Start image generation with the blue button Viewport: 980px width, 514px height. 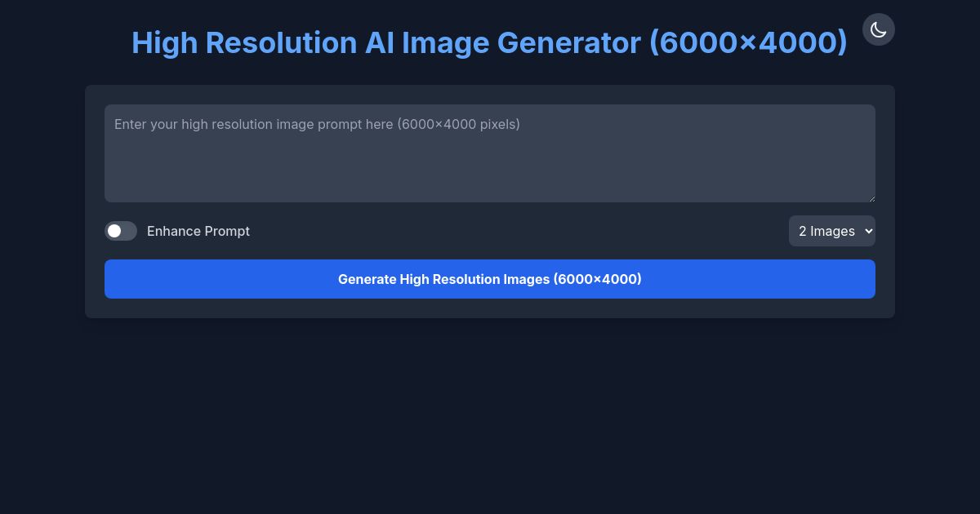click(x=490, y=279)
